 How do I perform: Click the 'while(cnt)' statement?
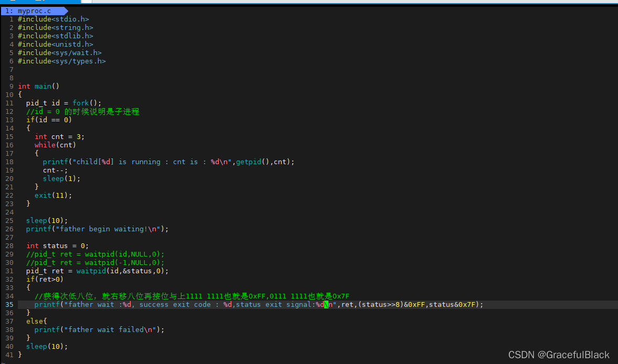pyautogui.click(x=55, y=145)
